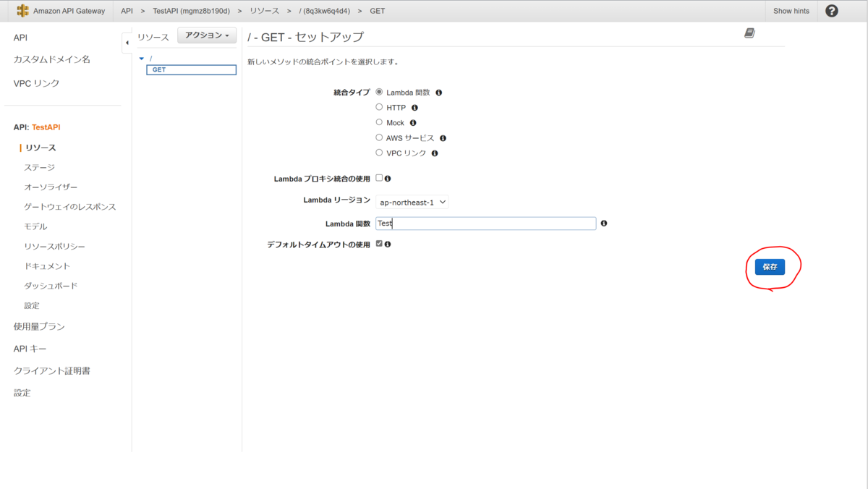Show info icon next to Mock option
Viewport: 868px width, 489px height.
point(413,123)
